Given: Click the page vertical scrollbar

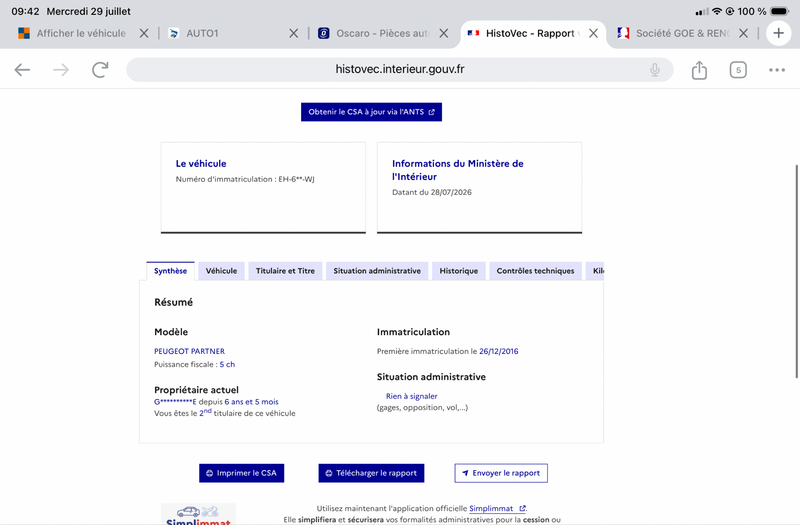Looking at the screenshot, I should click(796, 271).
